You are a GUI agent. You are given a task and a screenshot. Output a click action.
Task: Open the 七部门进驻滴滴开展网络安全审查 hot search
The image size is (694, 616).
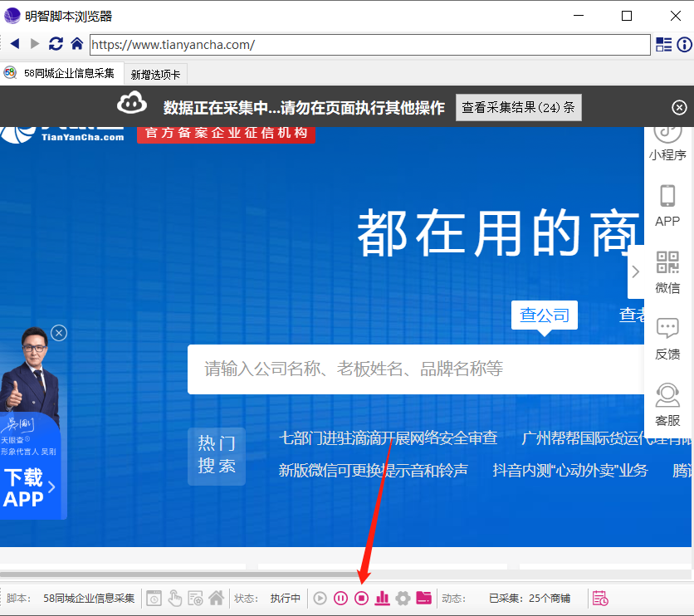click(x=389, y=438)
